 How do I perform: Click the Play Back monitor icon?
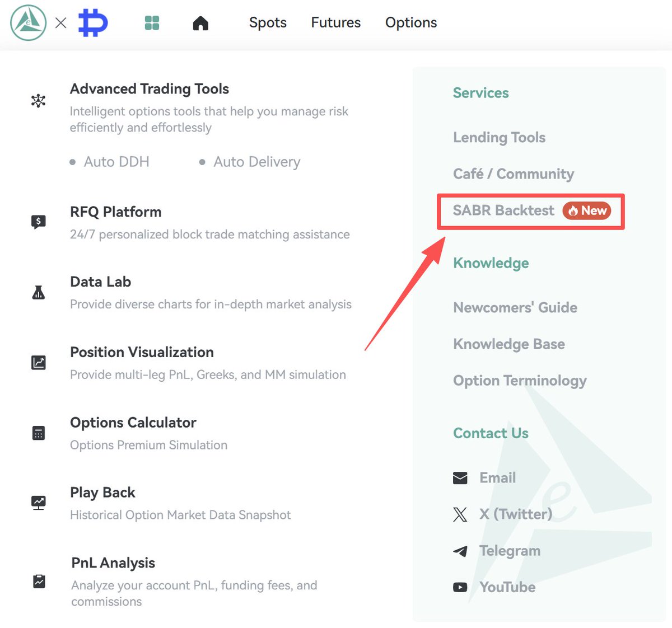tap(38, 503)
